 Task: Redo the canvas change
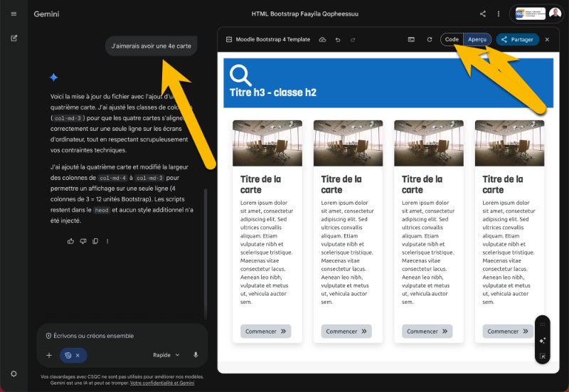353,40
